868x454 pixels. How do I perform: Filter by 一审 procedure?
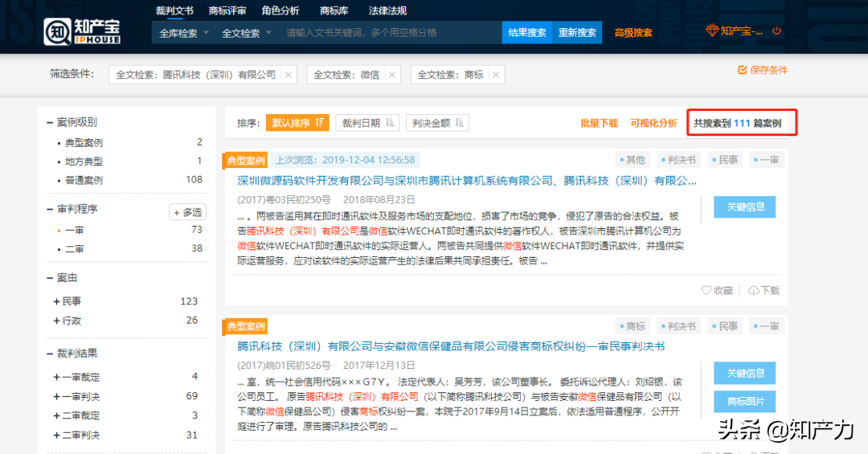75,231
